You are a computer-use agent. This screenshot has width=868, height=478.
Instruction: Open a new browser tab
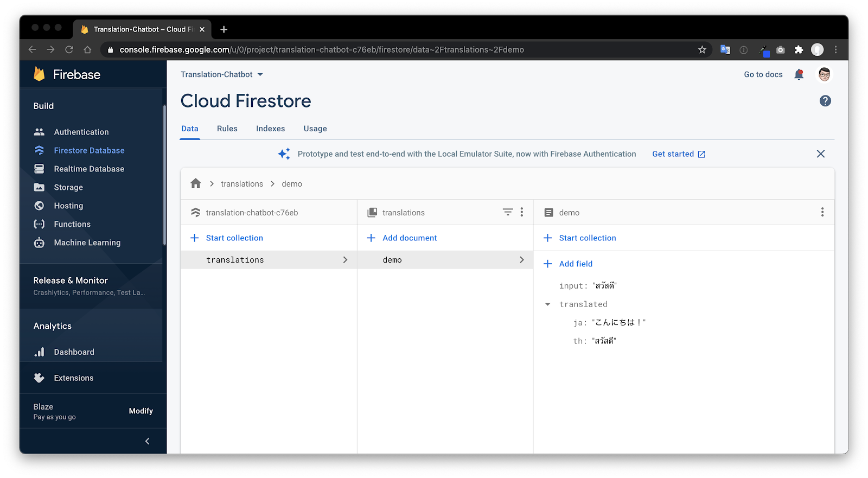[224, 29]
